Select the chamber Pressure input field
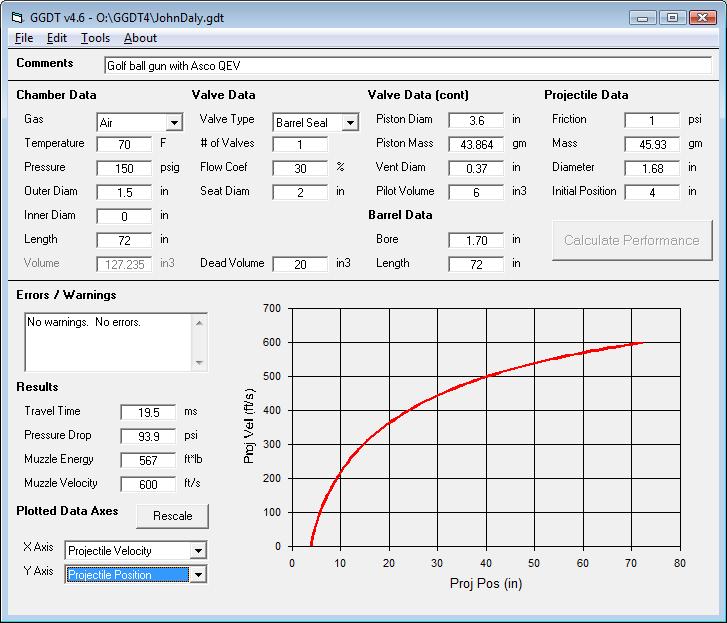Image resolution: width=727 pixels, height=623 pixels. [124, 168]
